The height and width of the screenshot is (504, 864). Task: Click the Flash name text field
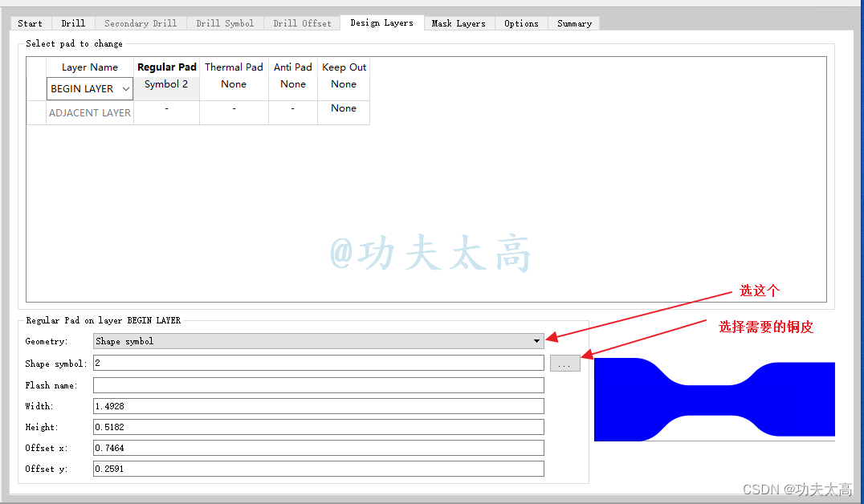(318, 385)
